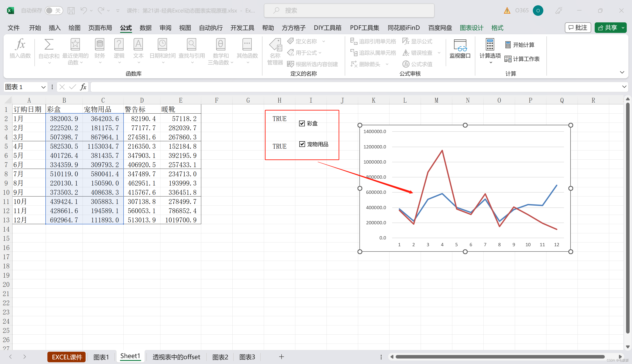Click the chart's top-right resize handle
This screenshot has width=632, height=364.
pyautogui.click(x=571, y=125)
